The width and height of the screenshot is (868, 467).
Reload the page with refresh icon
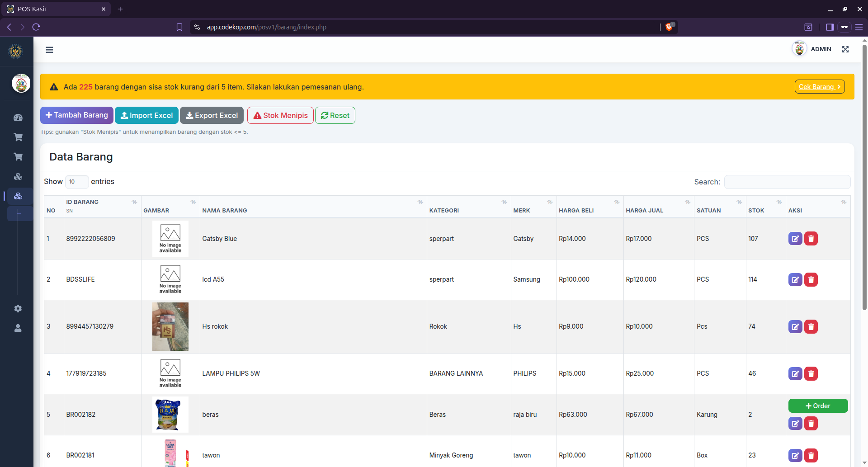coord(36,27)
